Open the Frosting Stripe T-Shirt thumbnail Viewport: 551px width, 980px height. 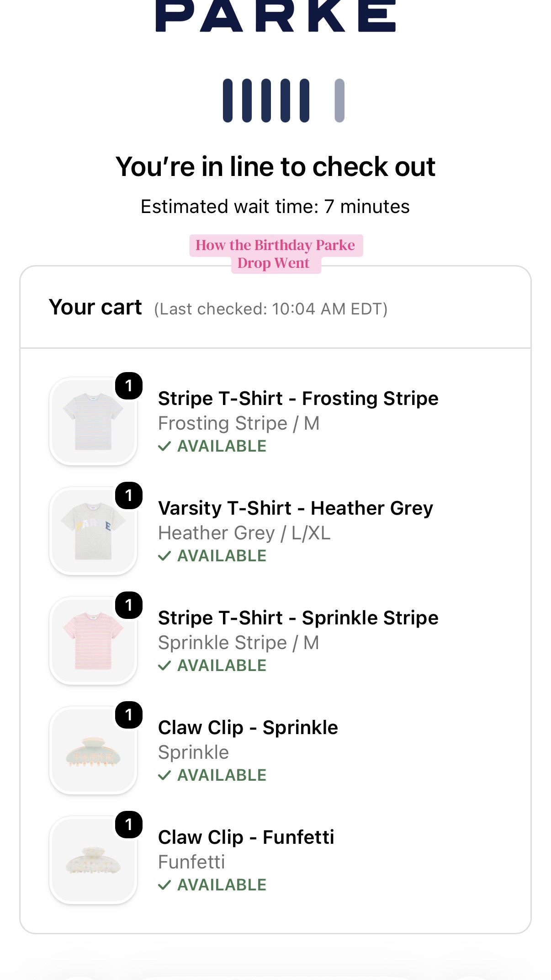93,421
